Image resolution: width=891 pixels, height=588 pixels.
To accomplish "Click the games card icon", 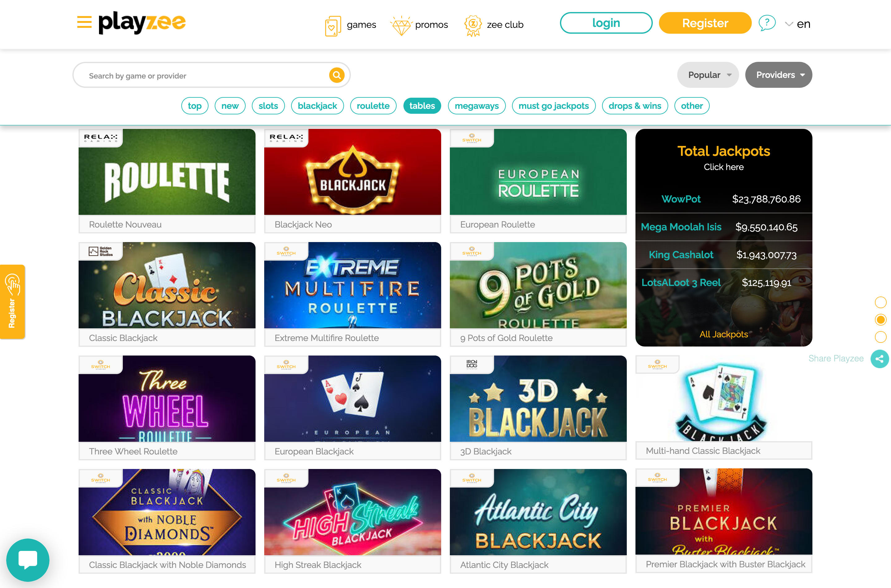I will click(x=332, y=25).
